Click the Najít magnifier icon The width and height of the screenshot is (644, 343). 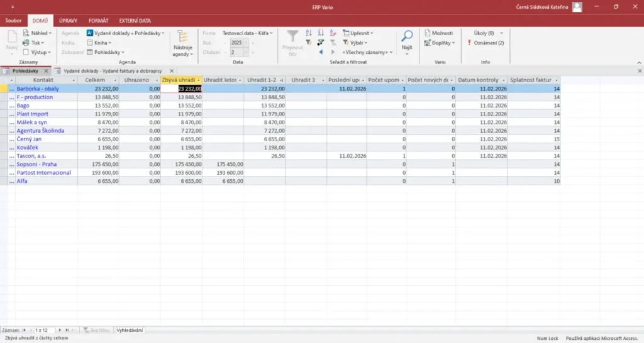click(407, 37)
